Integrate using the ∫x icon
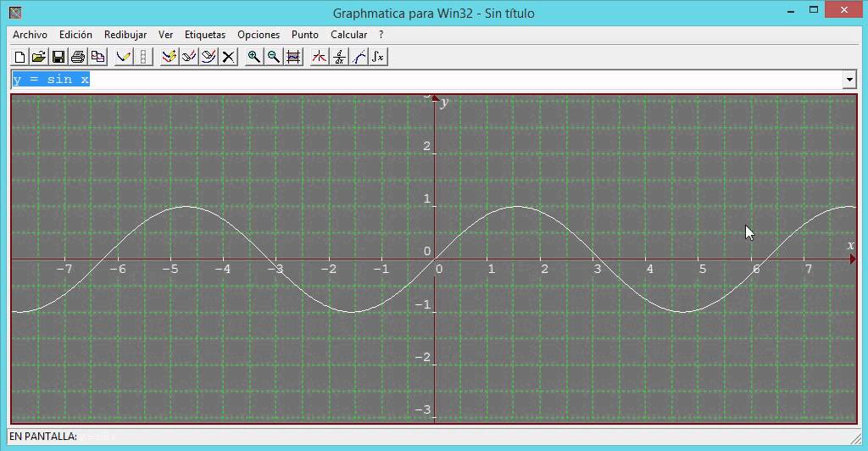The width and height of the screenshot is (868, 451). click(x=378, y=57)
